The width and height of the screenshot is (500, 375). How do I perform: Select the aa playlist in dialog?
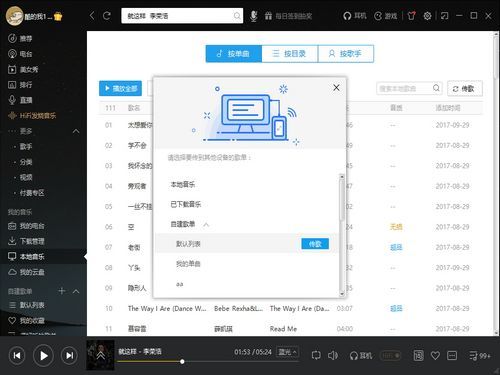tap(180, 284)
